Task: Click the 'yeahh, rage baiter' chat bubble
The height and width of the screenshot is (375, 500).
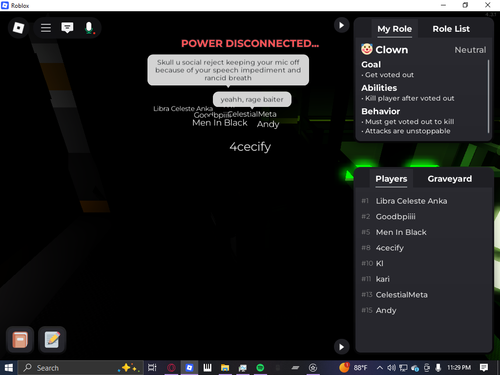Action: point(252,99)
